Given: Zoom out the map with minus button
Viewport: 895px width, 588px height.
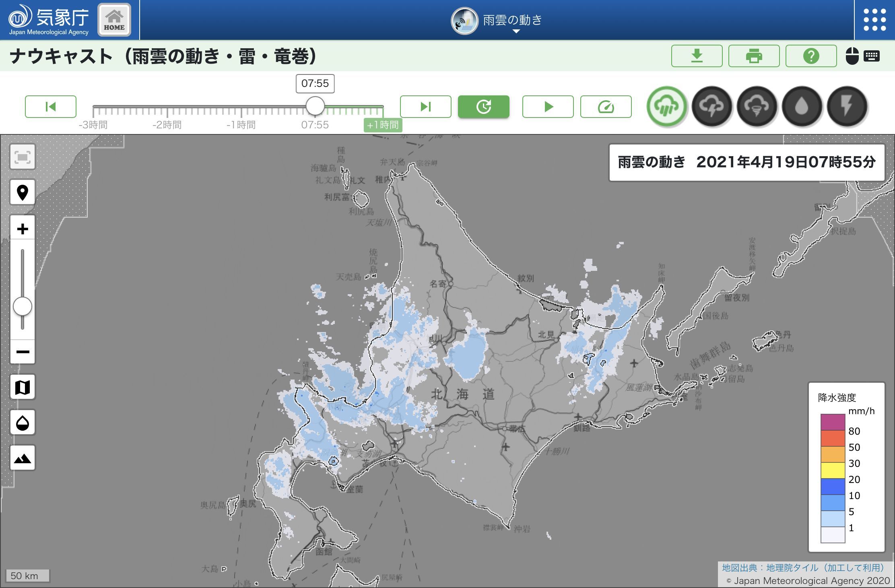Looking at the screenshot, I should (23, 352).
